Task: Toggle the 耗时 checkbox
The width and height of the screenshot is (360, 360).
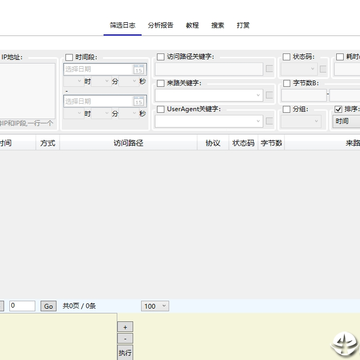Action: pyautogui.click(x=340, y=57)
